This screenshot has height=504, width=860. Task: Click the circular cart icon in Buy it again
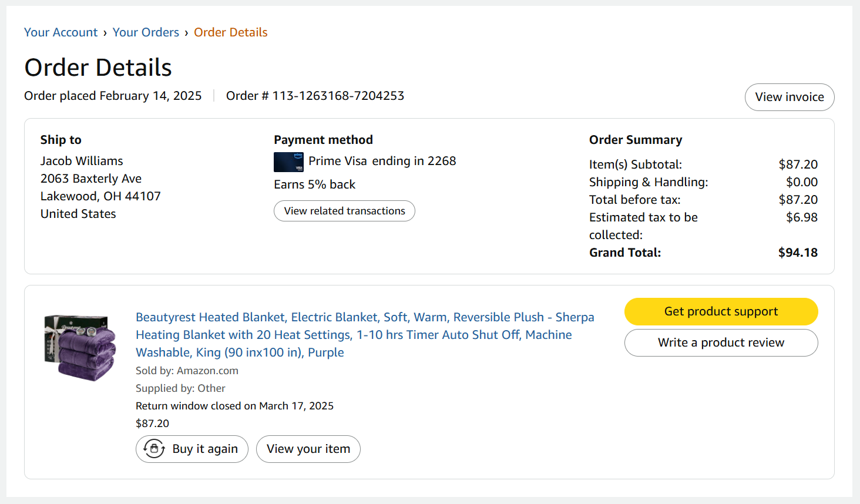coord(154,449)
